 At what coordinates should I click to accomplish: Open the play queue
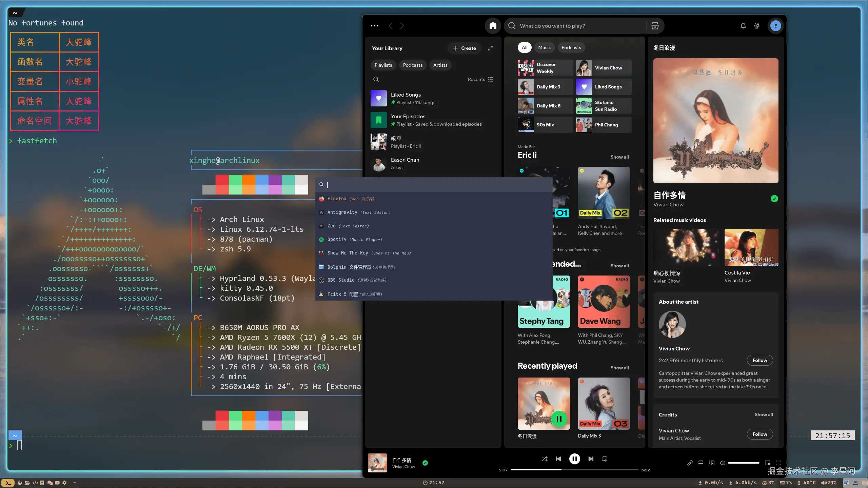(x=701, y=463)
